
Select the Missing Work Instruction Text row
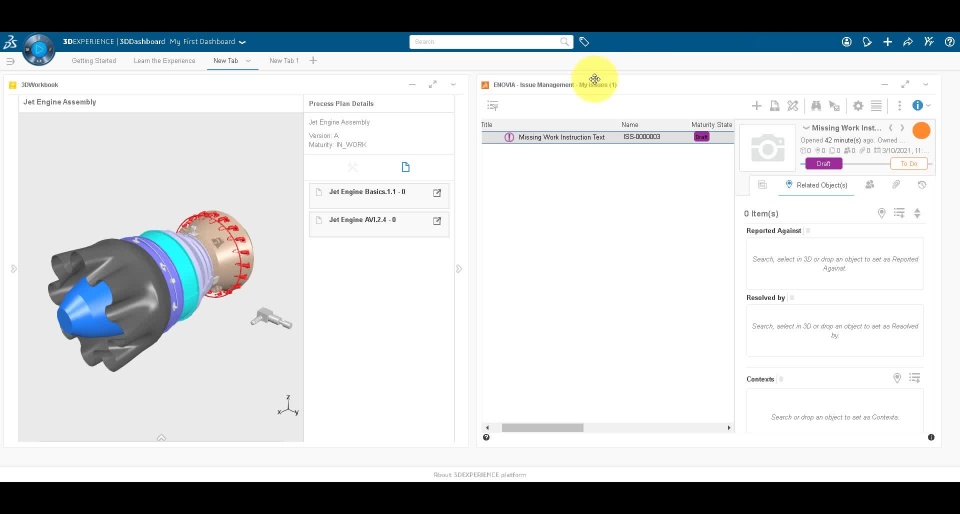point(607,137)
